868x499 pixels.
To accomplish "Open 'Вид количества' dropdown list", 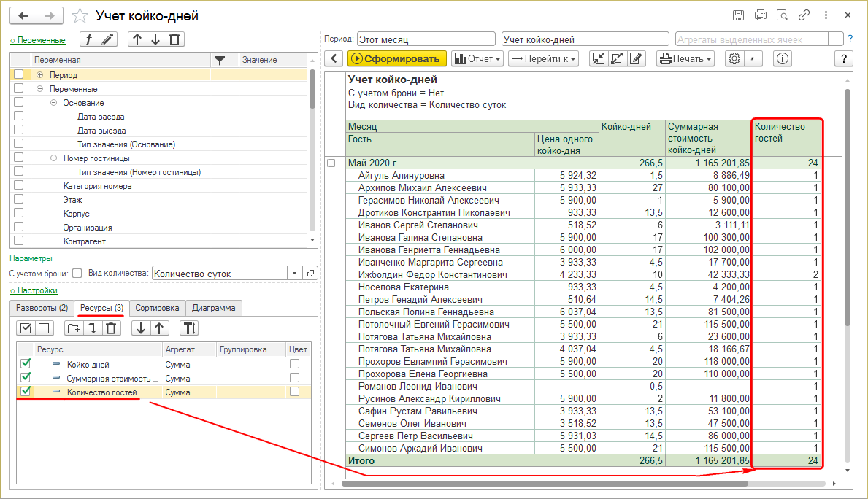I will 294,273.
